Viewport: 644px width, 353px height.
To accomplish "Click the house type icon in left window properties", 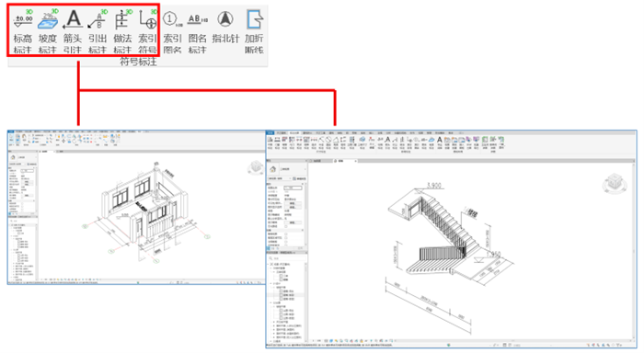I will coord(13,157).
